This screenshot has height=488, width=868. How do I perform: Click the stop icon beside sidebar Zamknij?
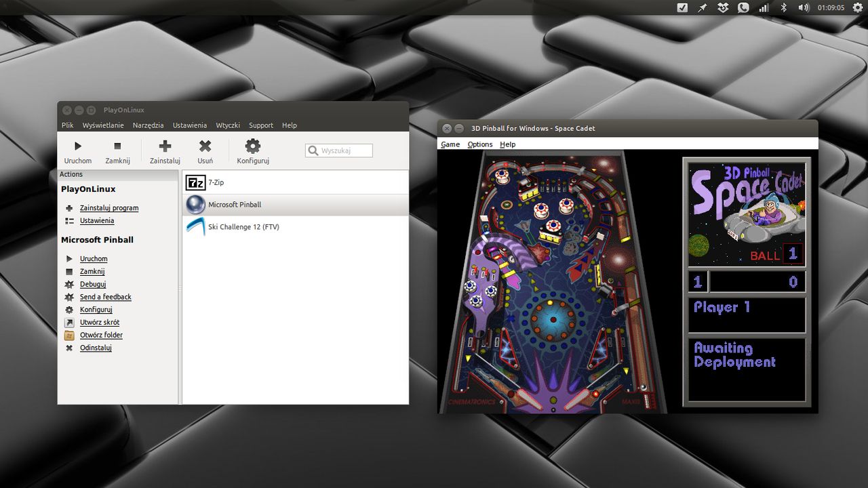point(69,272)
